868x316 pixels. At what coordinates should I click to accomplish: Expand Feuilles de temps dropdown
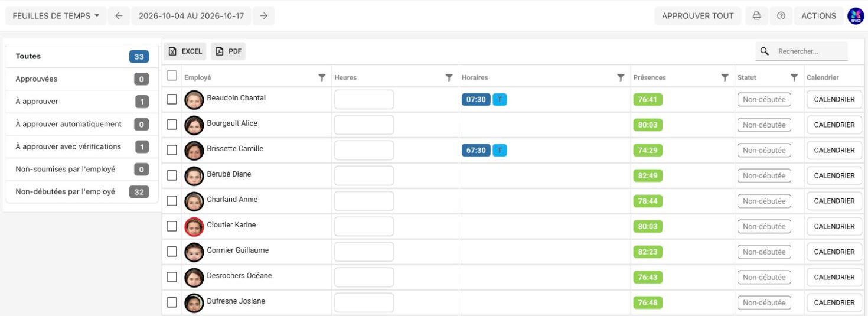coord(56,16)
